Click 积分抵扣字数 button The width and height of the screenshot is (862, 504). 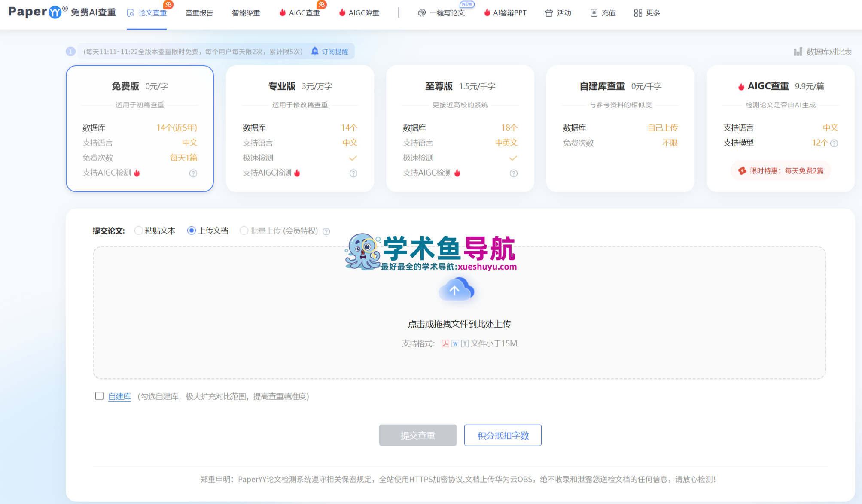click(503, 435)
